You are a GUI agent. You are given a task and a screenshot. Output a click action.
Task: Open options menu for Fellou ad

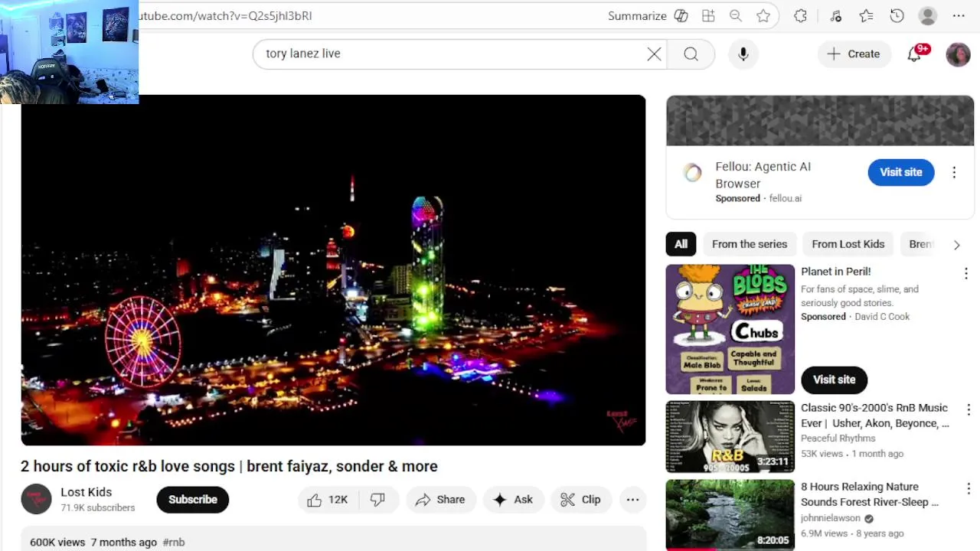954,172
